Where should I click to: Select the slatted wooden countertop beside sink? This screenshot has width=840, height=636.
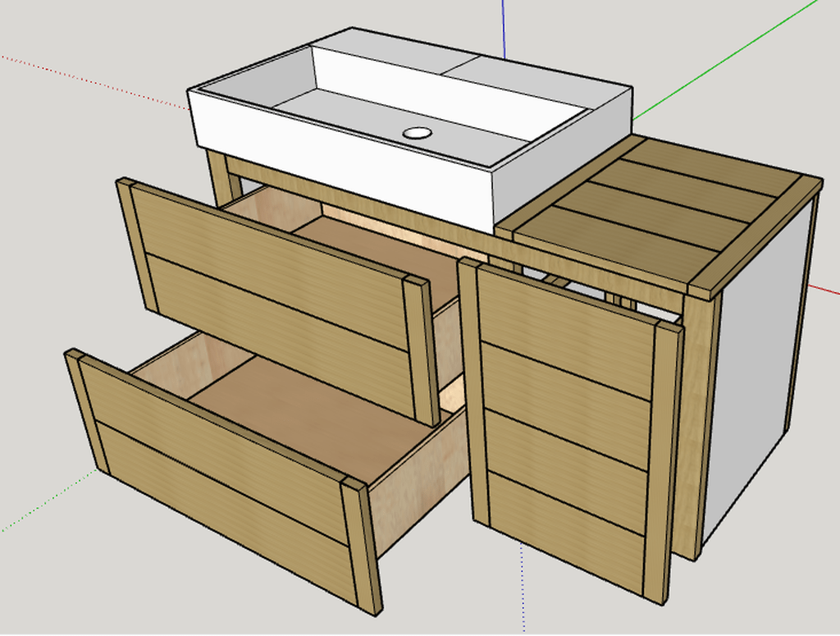[660, 217]
